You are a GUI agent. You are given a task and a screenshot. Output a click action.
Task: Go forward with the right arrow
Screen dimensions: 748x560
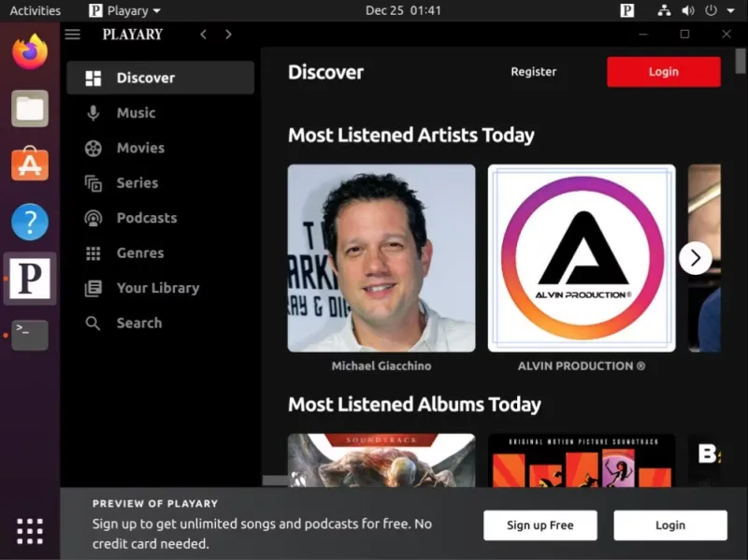(x=228, y=35)
